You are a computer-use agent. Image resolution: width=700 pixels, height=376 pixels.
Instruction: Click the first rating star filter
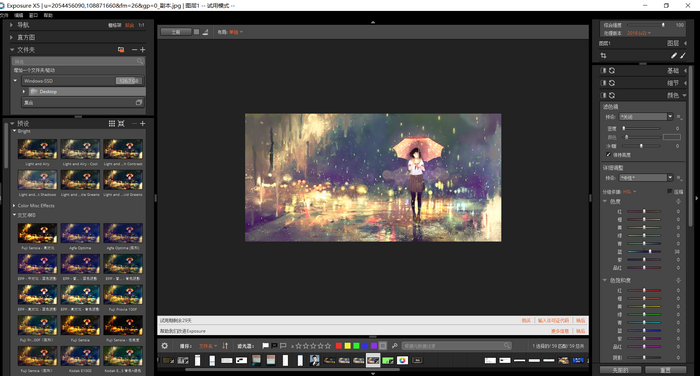point(299,346)
